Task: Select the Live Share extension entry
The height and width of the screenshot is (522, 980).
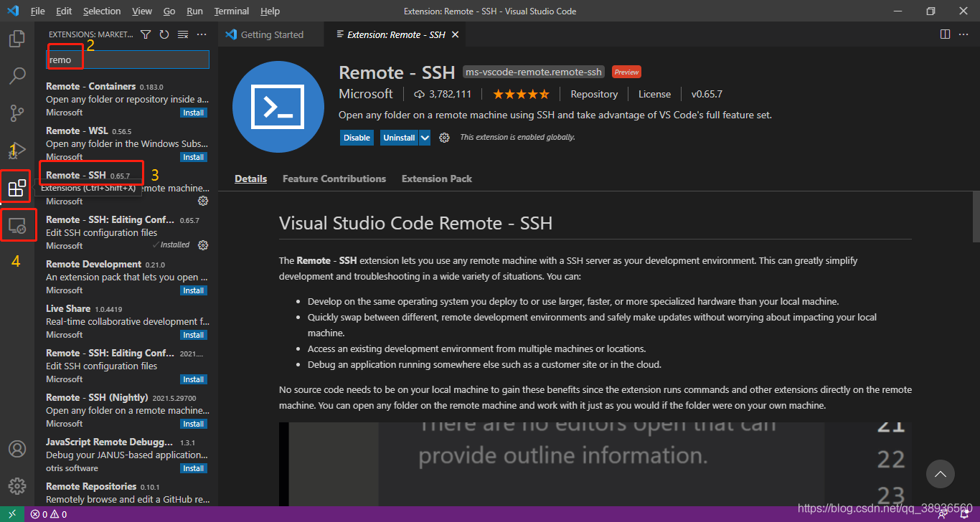Action: (126, 322)
